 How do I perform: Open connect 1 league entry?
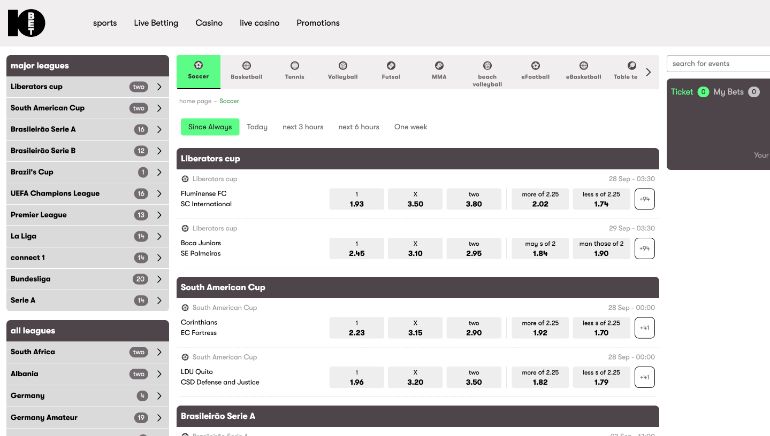tap(87, 258)
